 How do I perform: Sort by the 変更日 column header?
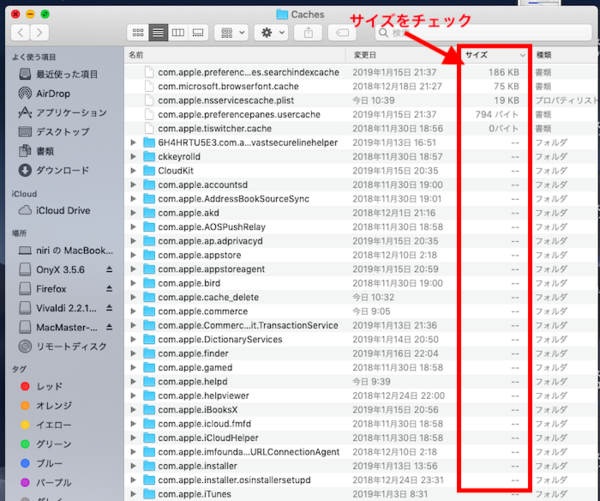(402, 55)
